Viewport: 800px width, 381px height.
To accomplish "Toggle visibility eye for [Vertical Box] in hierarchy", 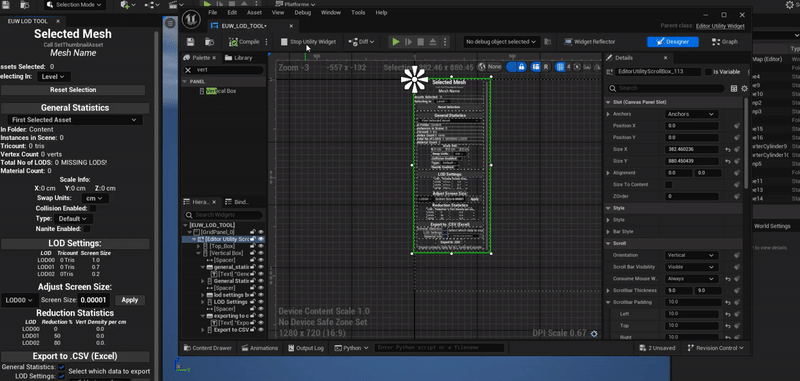I will click(x=261, y=253).
